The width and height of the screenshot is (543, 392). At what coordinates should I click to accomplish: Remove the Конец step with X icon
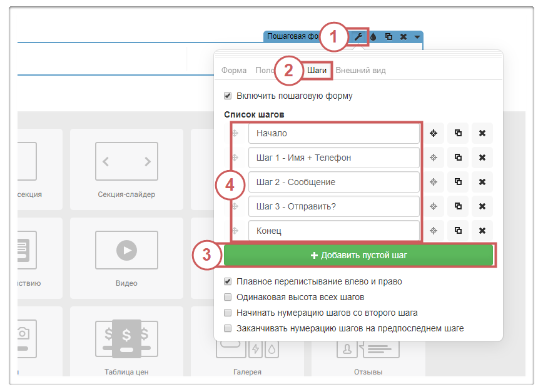point(482,231)
